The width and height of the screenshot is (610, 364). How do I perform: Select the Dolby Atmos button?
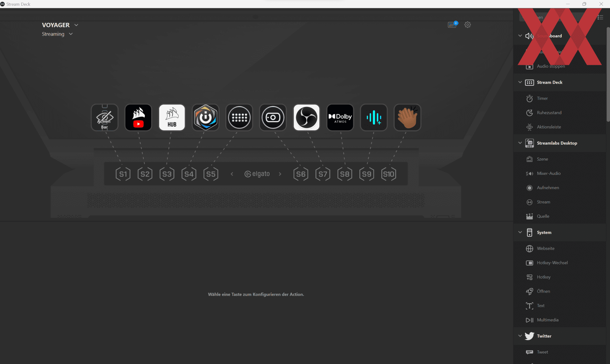[340, 117]
